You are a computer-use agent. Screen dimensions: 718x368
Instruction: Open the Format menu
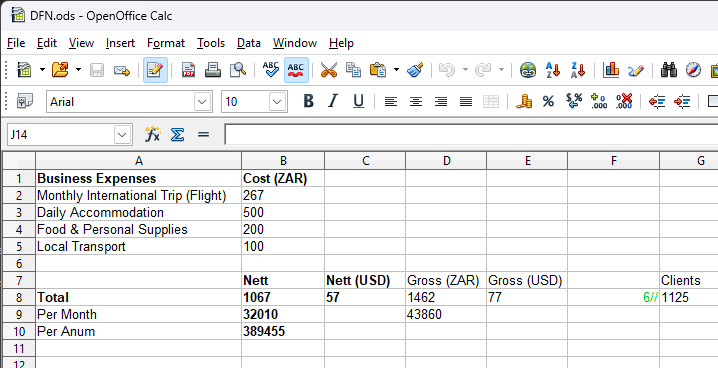click(166, 43)
